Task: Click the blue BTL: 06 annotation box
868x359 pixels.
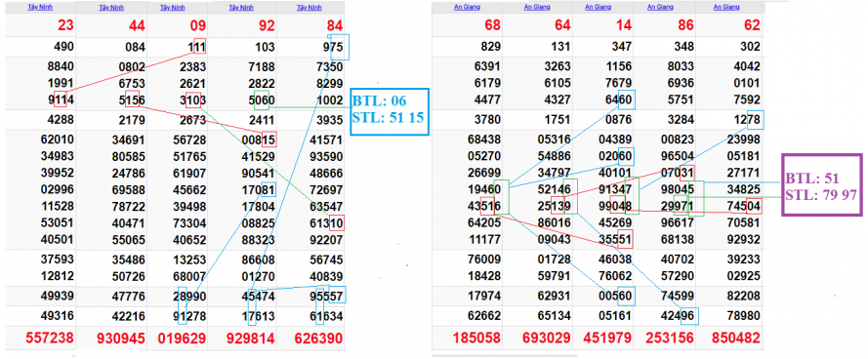Action: tap(390, 111)
